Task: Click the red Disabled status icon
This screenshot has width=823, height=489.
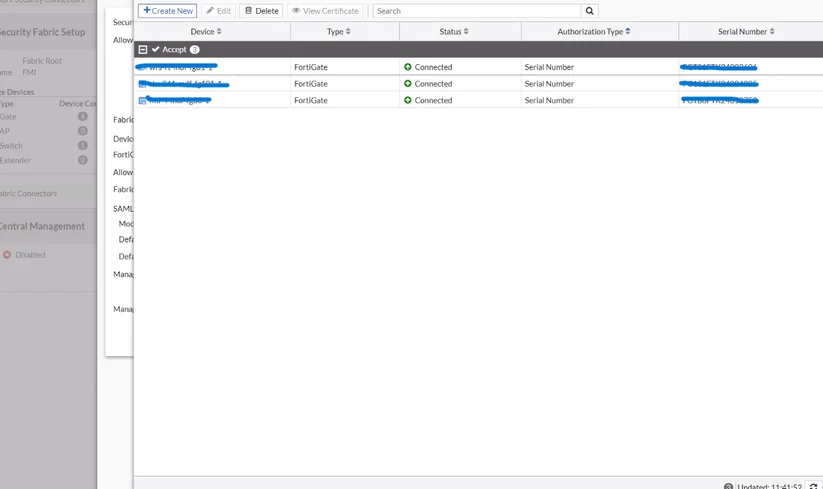Action: pyautogui.click(x=7, y=254)
